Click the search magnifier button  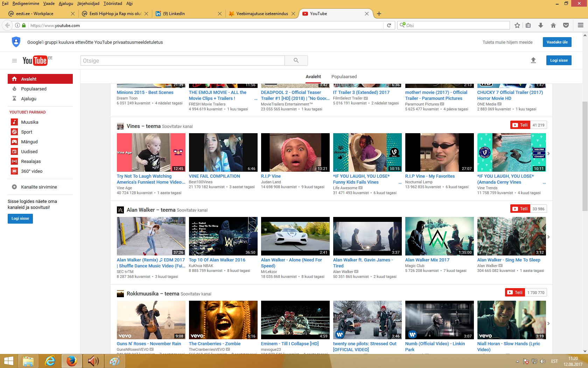[x=296, y=61]
